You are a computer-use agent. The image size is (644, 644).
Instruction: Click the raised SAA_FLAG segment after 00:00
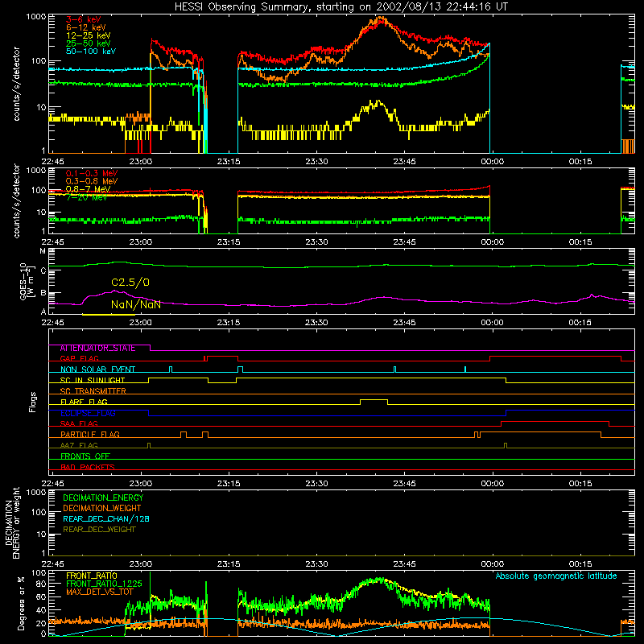tap(555, 422)
